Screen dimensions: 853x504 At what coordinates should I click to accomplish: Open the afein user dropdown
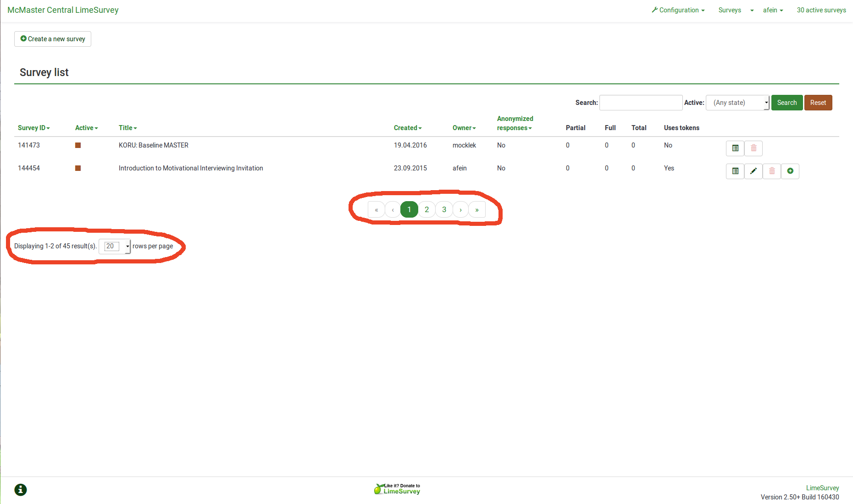coord(773,10)
